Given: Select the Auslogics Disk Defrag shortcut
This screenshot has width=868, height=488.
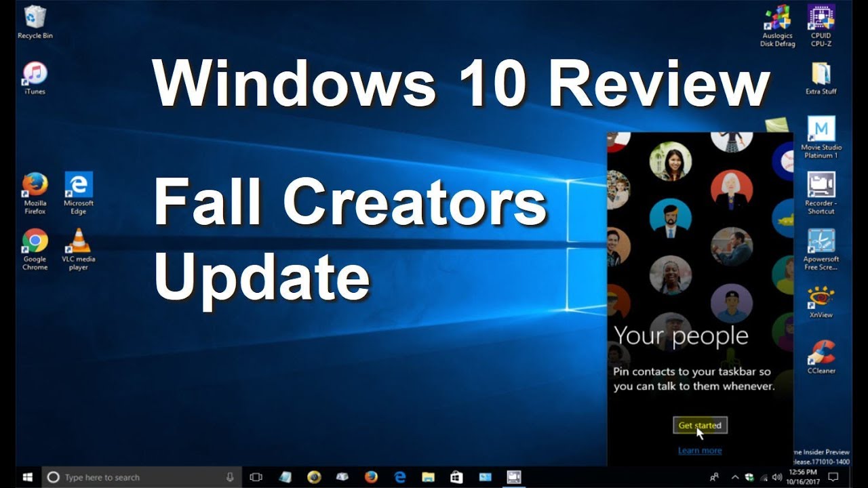Looking at the screenshot, I should [x=778, y=26].
